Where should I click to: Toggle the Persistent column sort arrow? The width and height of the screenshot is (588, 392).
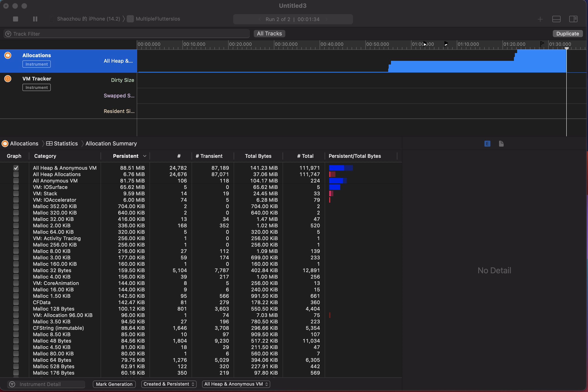pyautogui.click(x=144, y=156)
